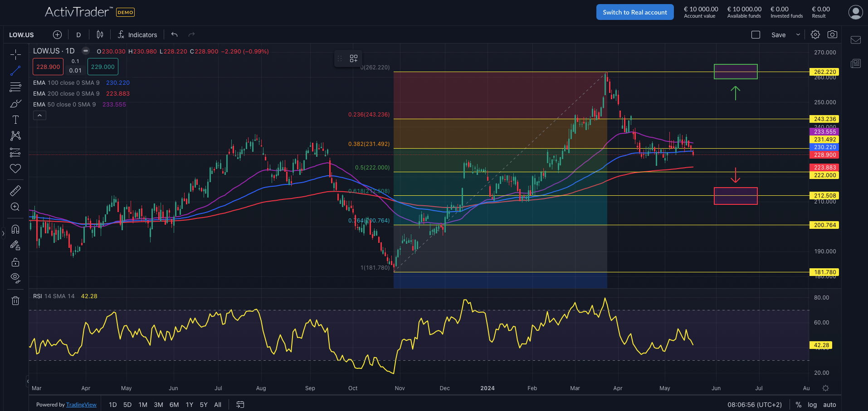Delete drawings with the trash icon
This screenshot has width=868, height=411.
click(x=15, y=300)
